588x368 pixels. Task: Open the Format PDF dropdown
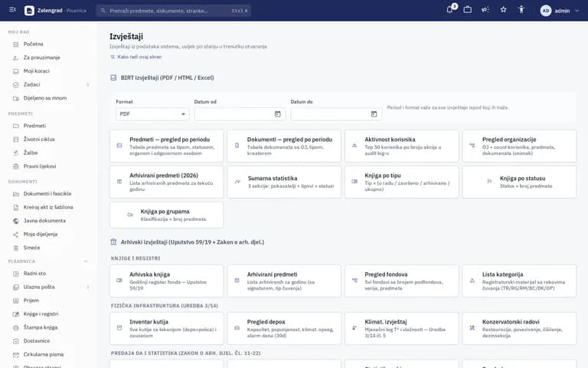(x=152, y=114)
